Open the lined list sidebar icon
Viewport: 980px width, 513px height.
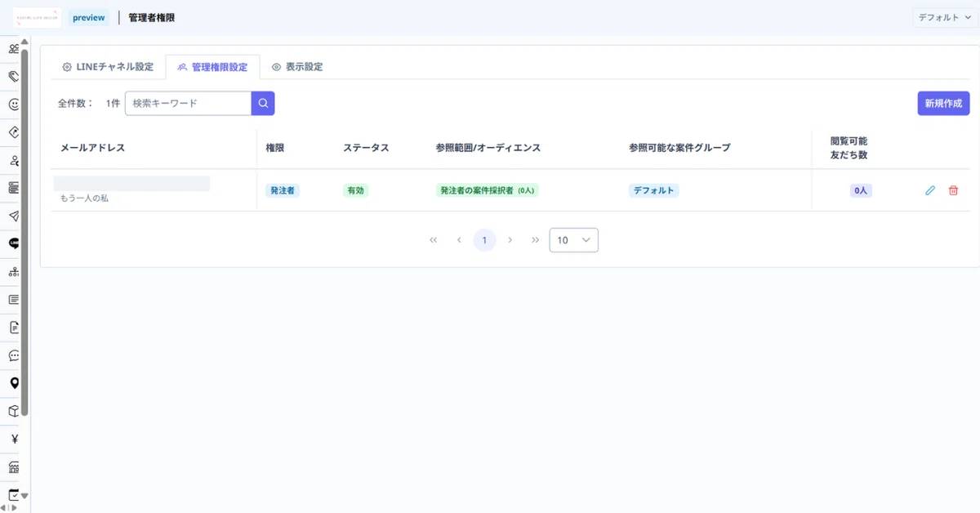(14, 299)
